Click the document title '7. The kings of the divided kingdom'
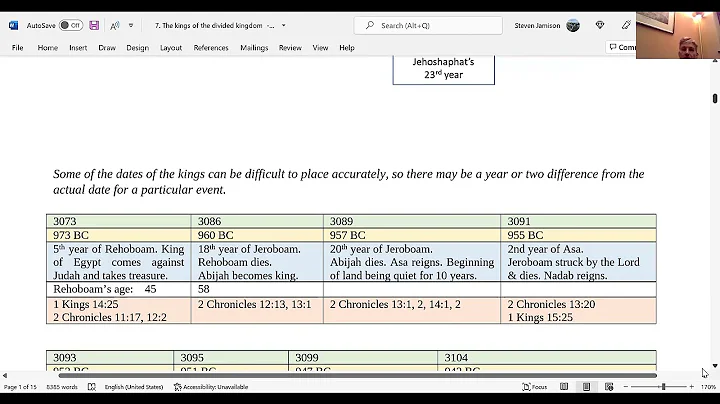Viewport: 720px width, 404px height. click(x=208, y=25)
